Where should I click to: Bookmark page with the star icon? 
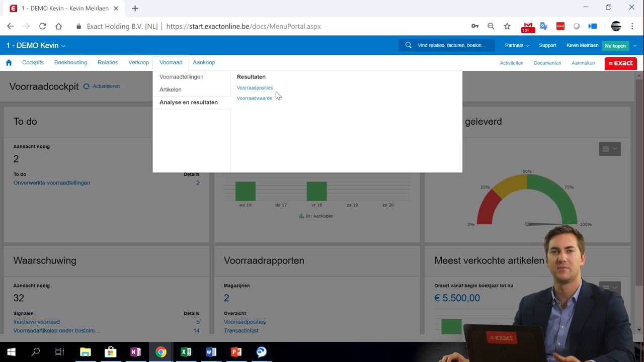[507, 26]
